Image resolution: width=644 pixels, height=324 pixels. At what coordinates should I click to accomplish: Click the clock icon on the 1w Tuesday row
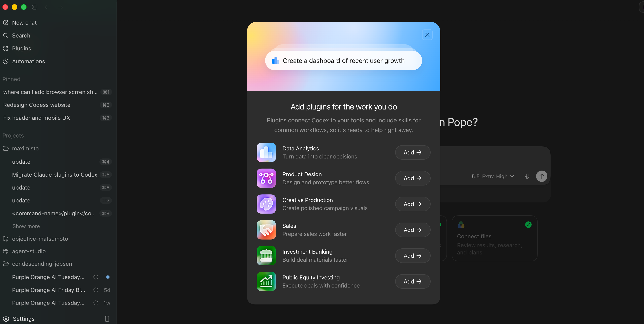(x=96, y=303)
